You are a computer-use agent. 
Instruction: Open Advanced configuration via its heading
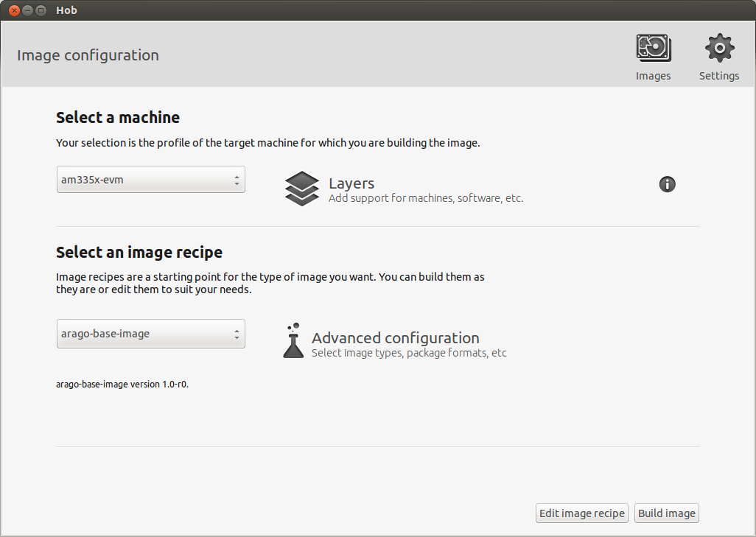click(395, 338)
